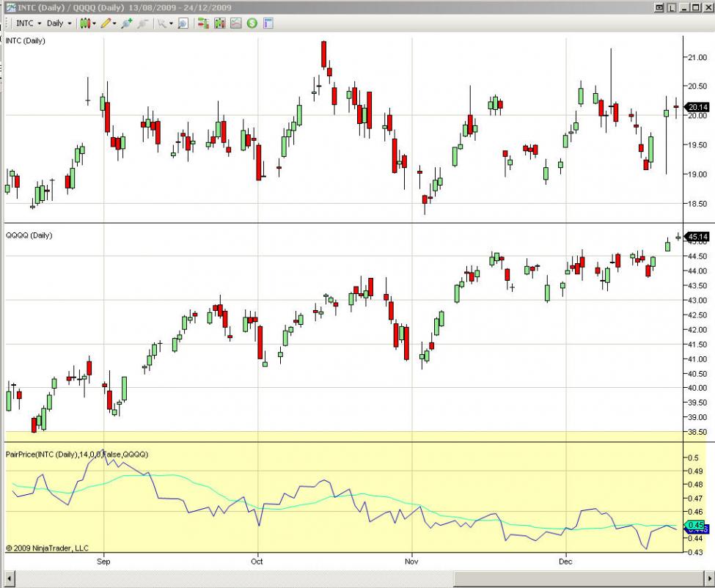
Task: Click the 20.14 INTC last price marker
Action: coord(697,107)
